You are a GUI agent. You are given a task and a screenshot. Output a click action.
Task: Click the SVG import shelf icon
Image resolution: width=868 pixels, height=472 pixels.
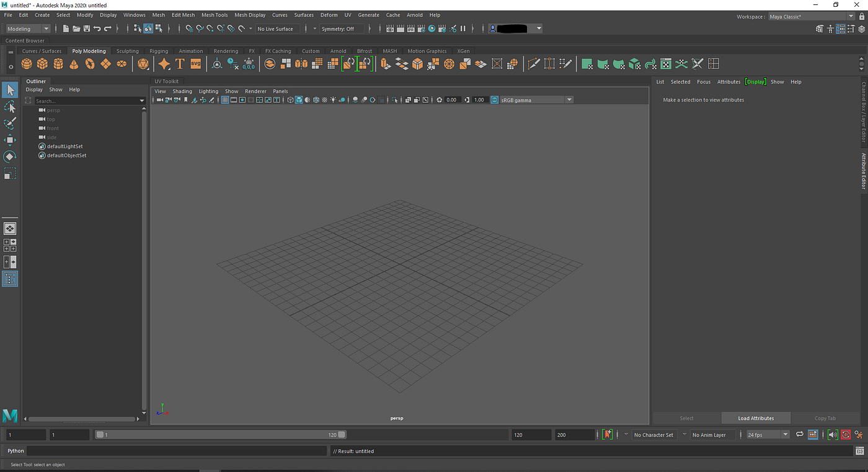pyautogui.click(x=195, y=64)
